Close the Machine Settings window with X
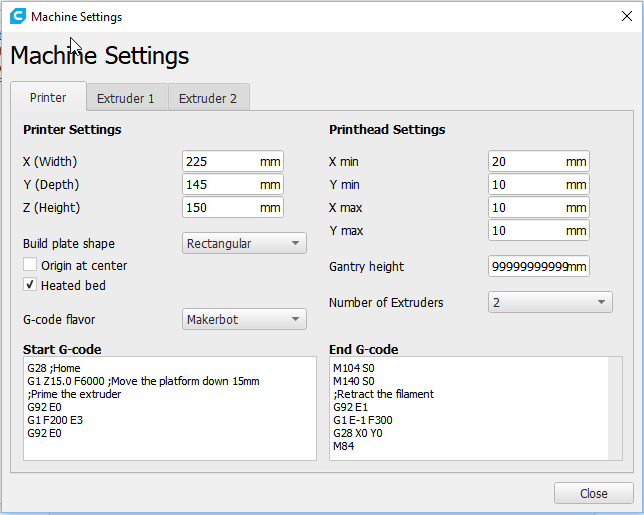This screenshot has width=644, height=515. [627, 16]
